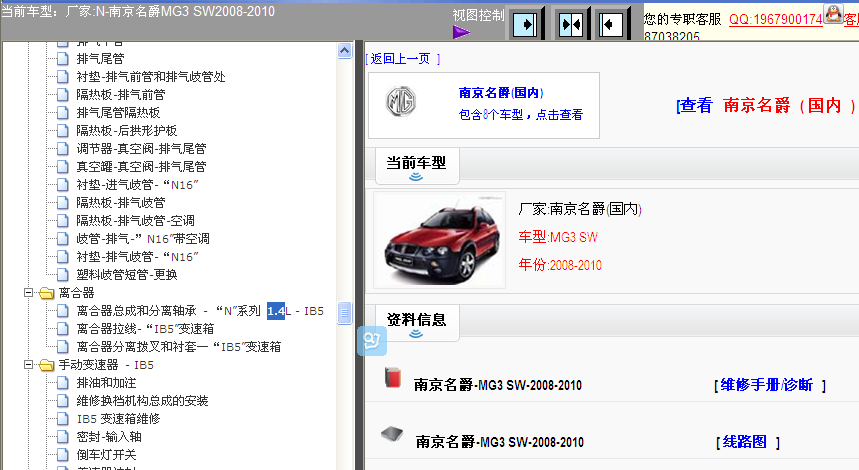The image size is (859, 470).
Task: Open the QQ:1967900174 customer service link
Action: [776, 19]
